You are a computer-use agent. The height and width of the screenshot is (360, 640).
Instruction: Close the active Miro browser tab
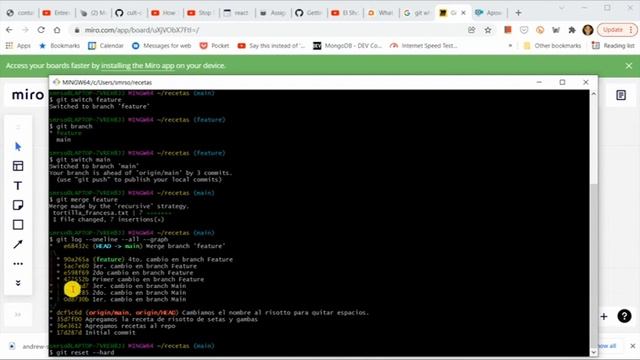[x=464, y=13]
